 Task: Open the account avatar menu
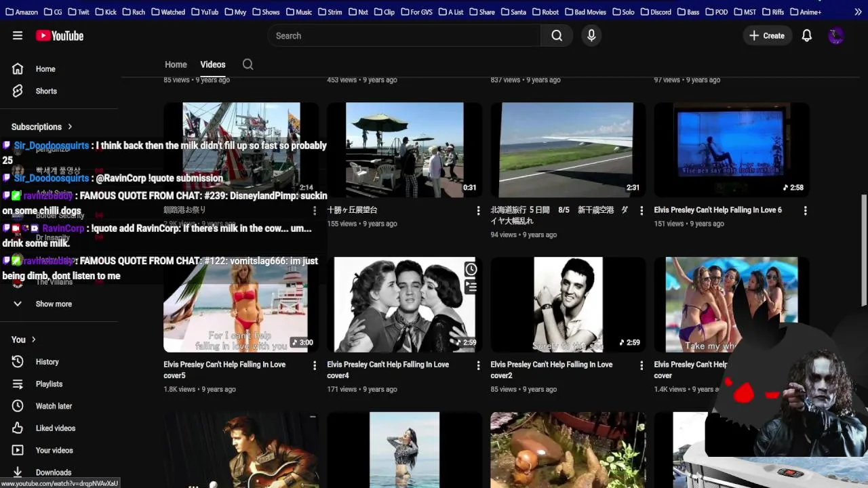(836, 36)
